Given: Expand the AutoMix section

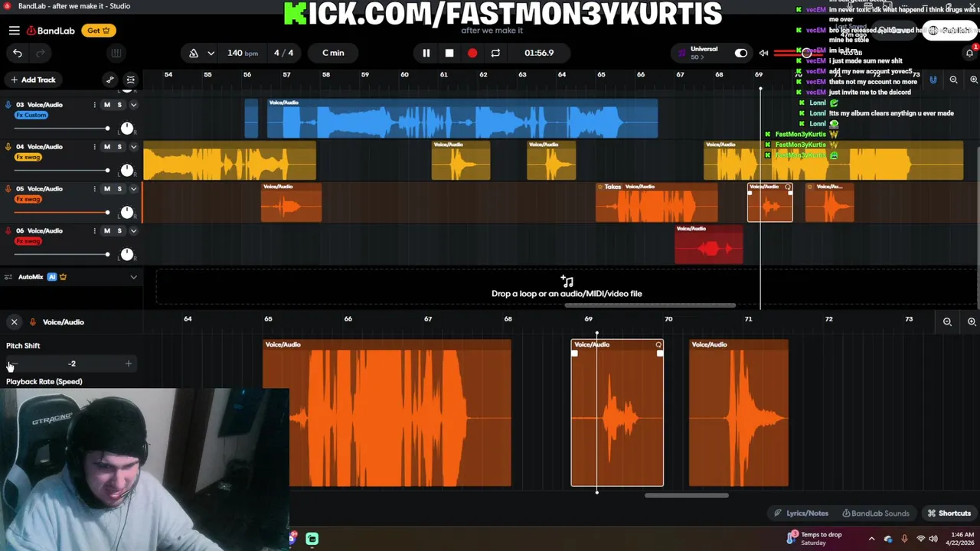Looking at the screenshot, I should point(133,277).
